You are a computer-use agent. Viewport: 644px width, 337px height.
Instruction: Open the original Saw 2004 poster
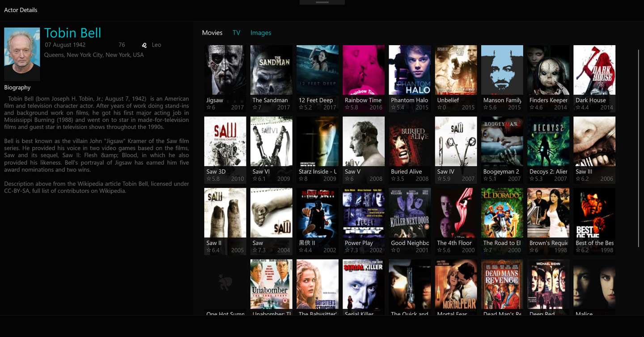click(x=271, y=213)
